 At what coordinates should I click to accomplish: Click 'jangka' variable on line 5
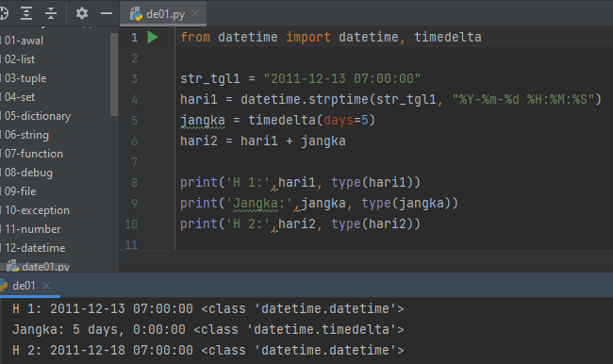pyautogui.click(x=203, y=121)
